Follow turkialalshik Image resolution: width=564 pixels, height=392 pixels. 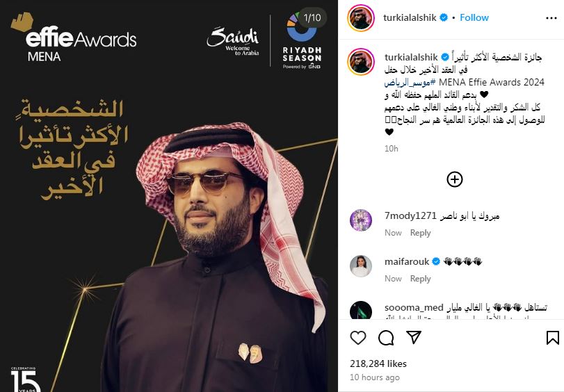(474, 17)
